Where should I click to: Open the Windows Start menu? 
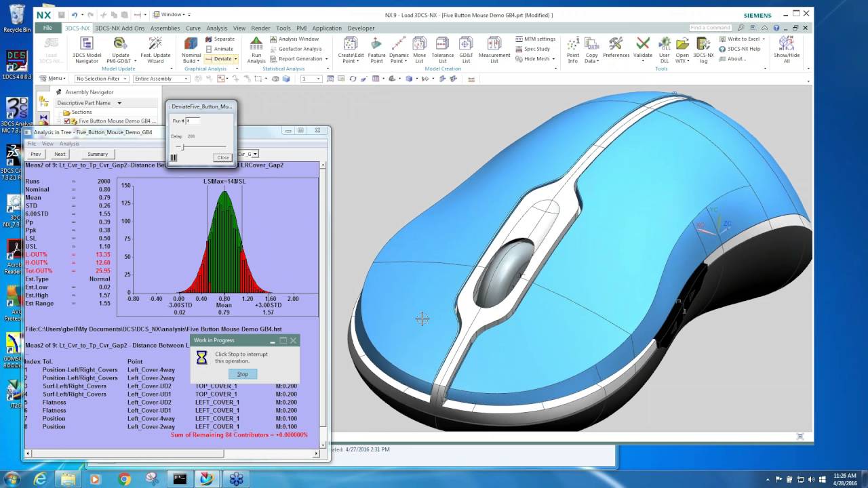click(x=12, y=479)
